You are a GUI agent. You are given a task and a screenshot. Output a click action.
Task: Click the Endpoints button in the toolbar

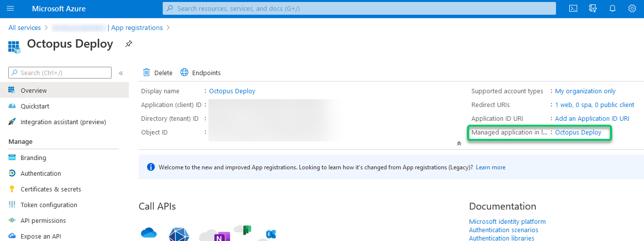coord(200,73)
